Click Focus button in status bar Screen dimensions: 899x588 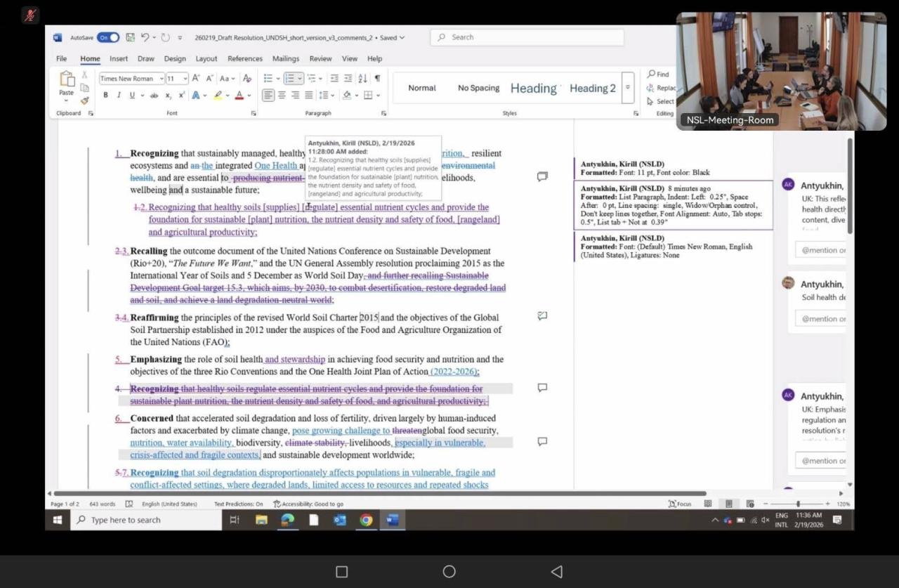click(x=680, y=504)
